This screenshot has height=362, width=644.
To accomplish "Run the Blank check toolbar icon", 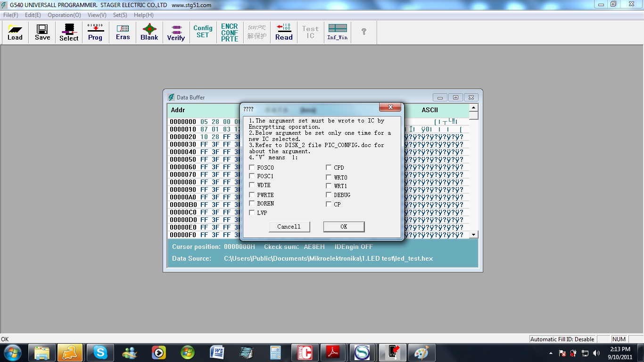I will [149, 32].
